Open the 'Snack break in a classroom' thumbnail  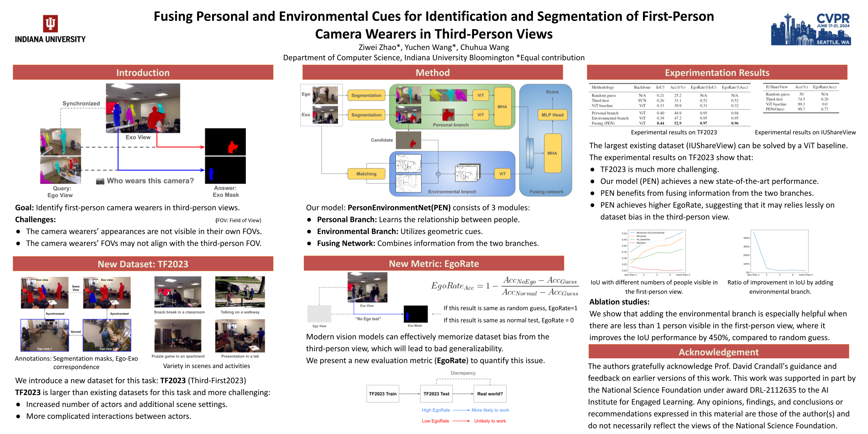point(178,292)
